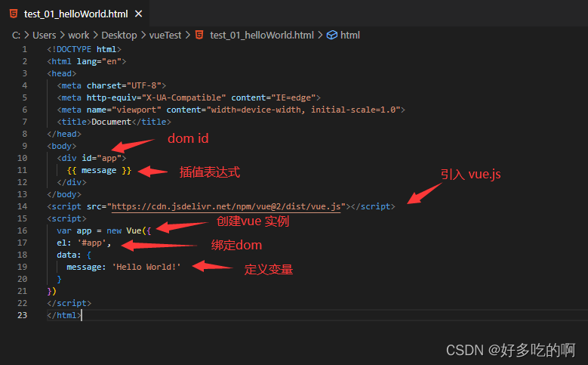Image resolution: width=588 pixels, height=365 pixels.
Task: Click the Document title text
Action: pyautogui.click(x=112, y=122)
